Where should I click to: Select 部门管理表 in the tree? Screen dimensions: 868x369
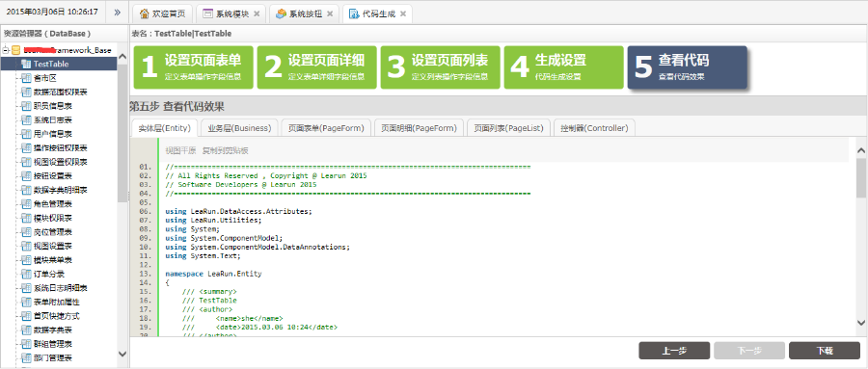tap(53, 358)
